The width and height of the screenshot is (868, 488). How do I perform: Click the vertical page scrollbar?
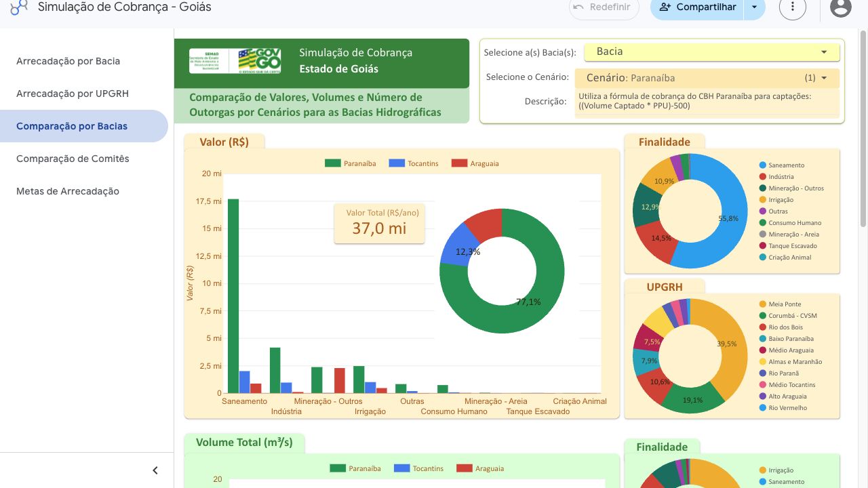(863, 129)
